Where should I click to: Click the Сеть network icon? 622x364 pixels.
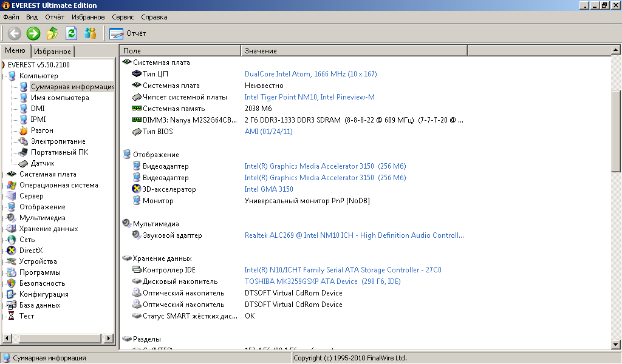(x=12, y=240)
